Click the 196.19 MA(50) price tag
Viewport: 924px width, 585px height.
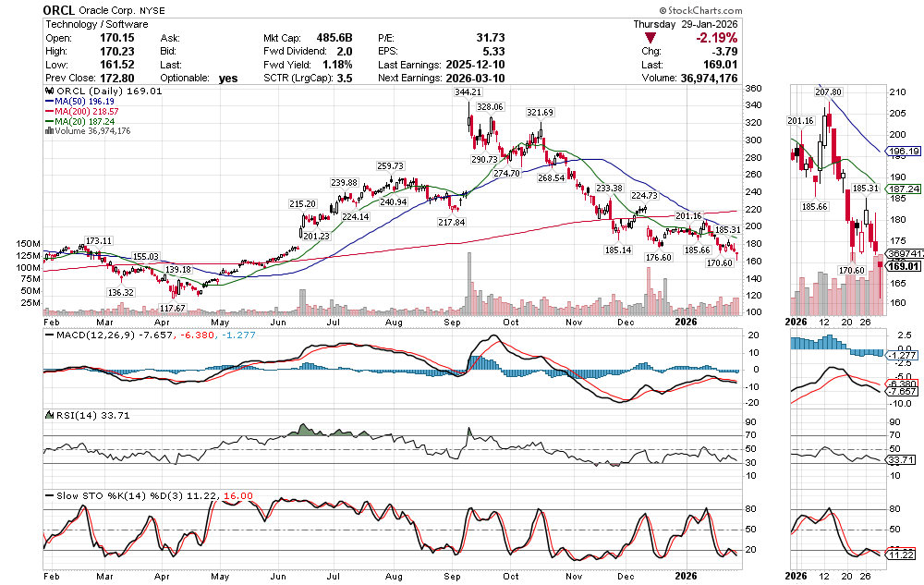[x=901, y=152]
